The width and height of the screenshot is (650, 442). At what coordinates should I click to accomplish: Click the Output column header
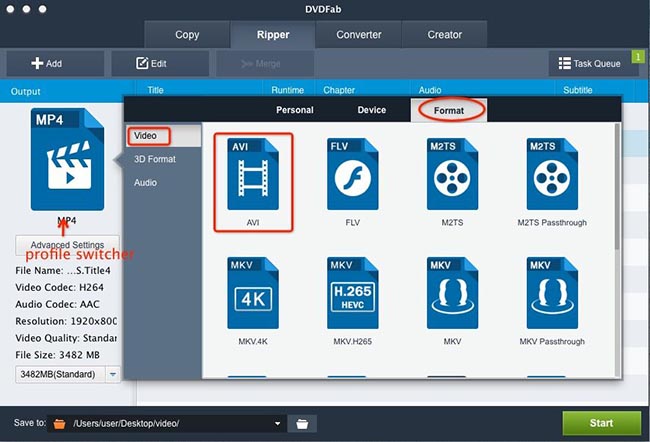26,91
